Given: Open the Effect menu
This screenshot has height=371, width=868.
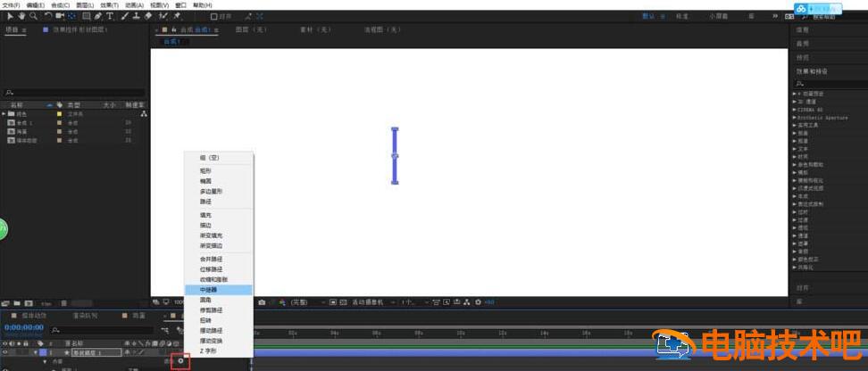Looking at the screenshot, I should pos(109,5).
